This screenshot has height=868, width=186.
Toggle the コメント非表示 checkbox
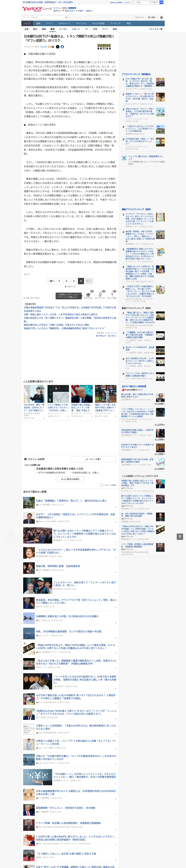[x=102, y=485]
